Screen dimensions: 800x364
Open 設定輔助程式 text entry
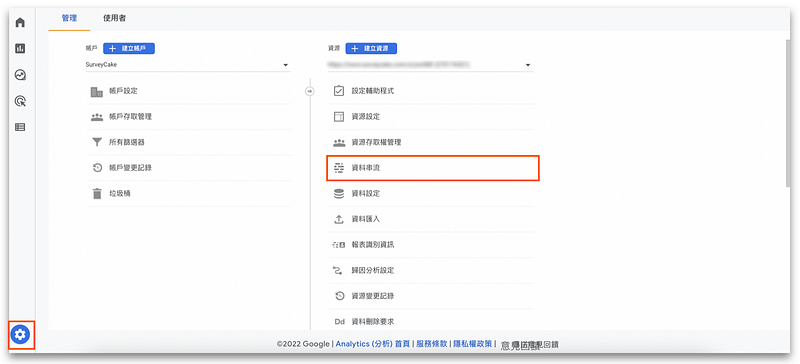click(372, 91)
